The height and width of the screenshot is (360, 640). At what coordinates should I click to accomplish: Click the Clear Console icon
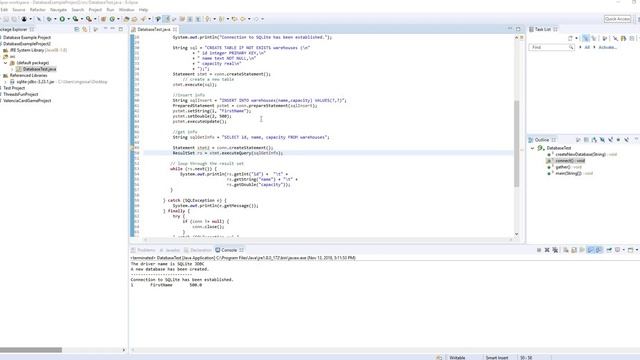pos(565,250)
